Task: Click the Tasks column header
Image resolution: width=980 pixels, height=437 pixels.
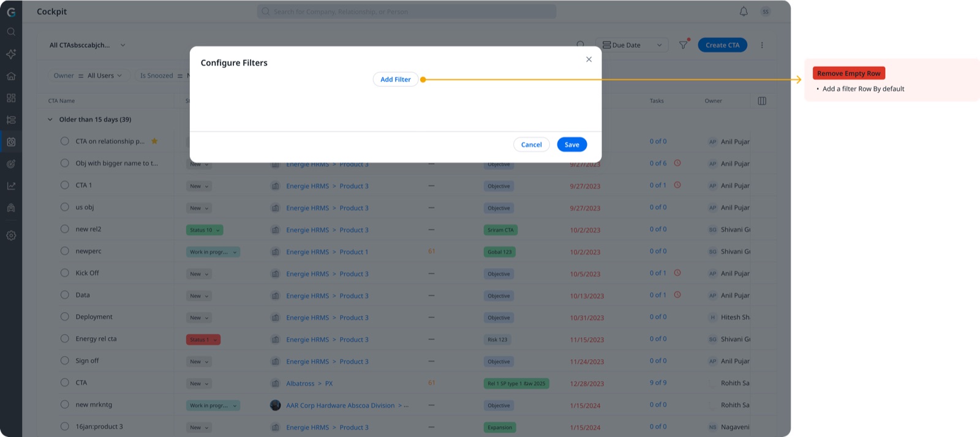Action: [x=657, y=101]
